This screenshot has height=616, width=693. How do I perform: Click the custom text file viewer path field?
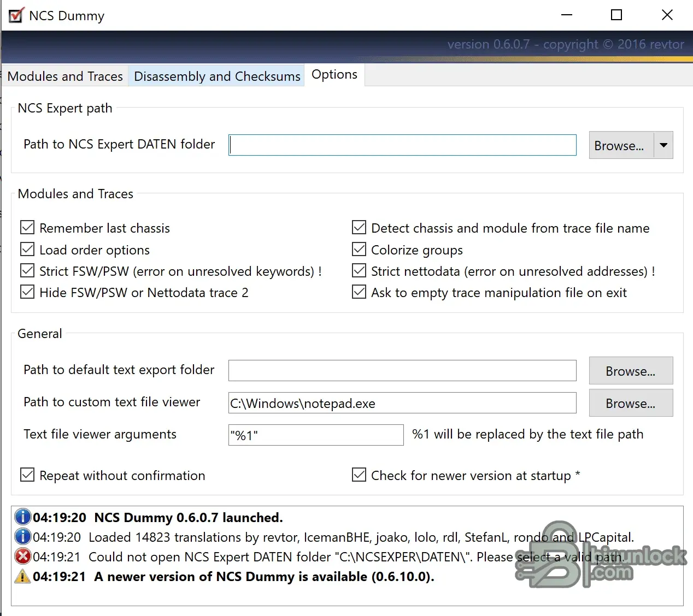point(402,402)
